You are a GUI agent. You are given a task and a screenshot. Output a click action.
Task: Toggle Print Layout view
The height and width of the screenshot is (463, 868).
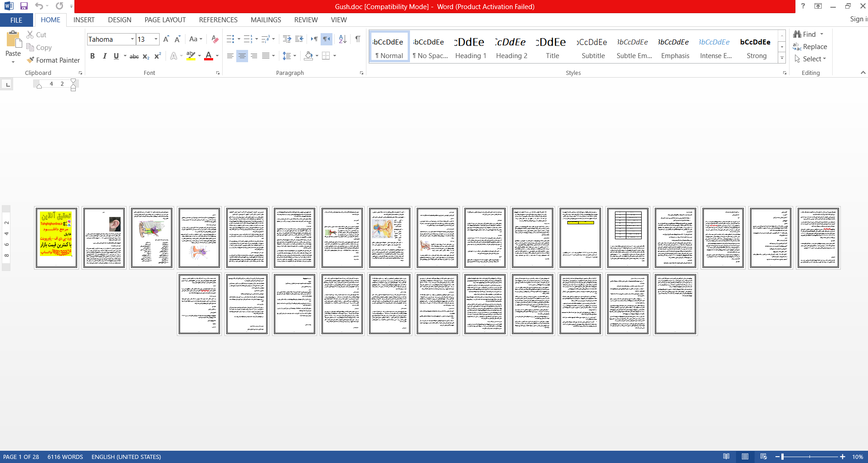click(x=745, y=457)
